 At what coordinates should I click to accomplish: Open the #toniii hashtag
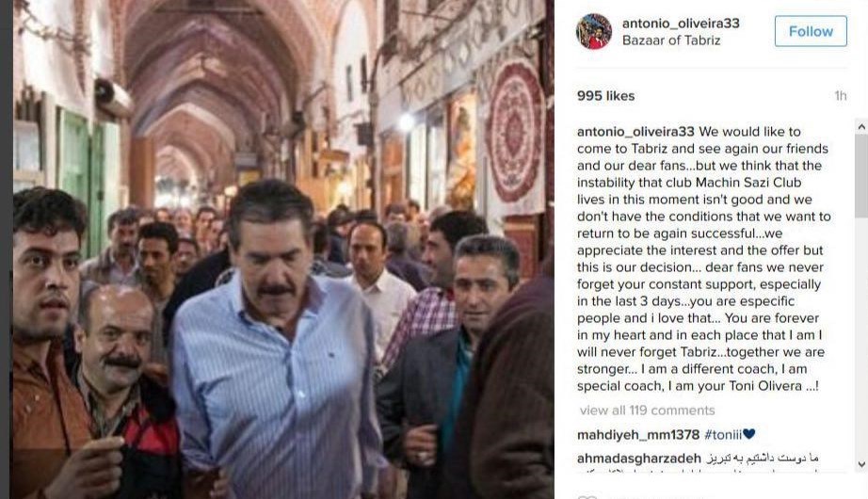[723, 435]
